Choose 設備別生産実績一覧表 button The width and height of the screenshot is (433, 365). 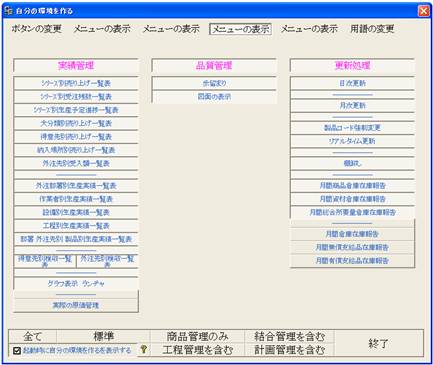tap(76, 212)
